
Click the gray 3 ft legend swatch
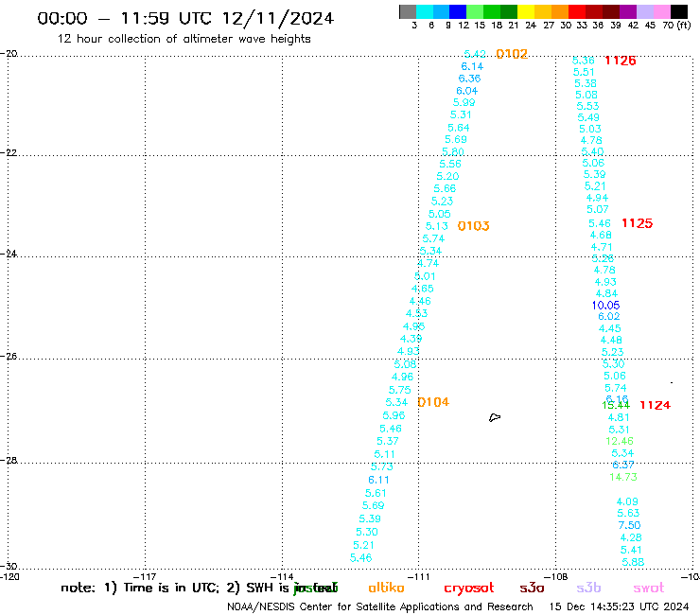click(408, 11)
